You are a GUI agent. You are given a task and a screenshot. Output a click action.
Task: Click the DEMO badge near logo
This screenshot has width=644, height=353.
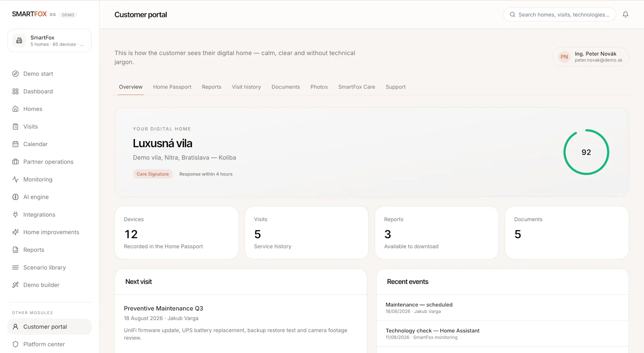68,15
